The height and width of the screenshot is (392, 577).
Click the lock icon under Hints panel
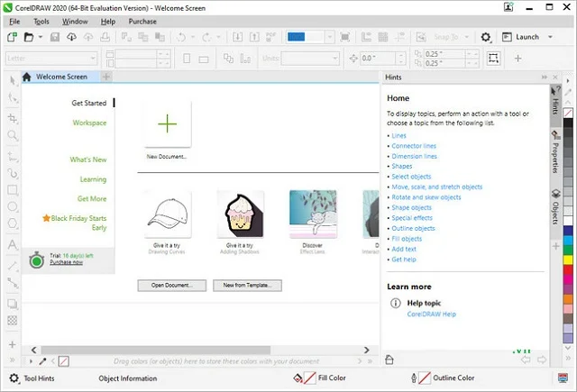[x=389, y=360]
